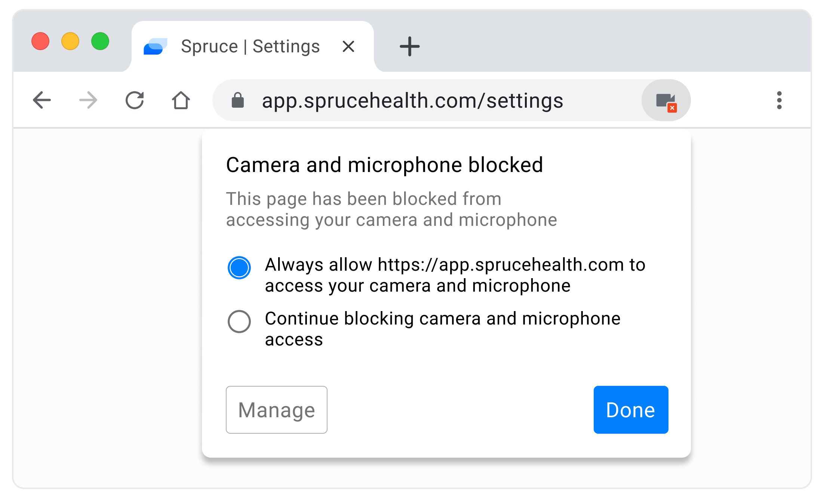
Task: Reload the current page
Action: (x=135, y=100)
